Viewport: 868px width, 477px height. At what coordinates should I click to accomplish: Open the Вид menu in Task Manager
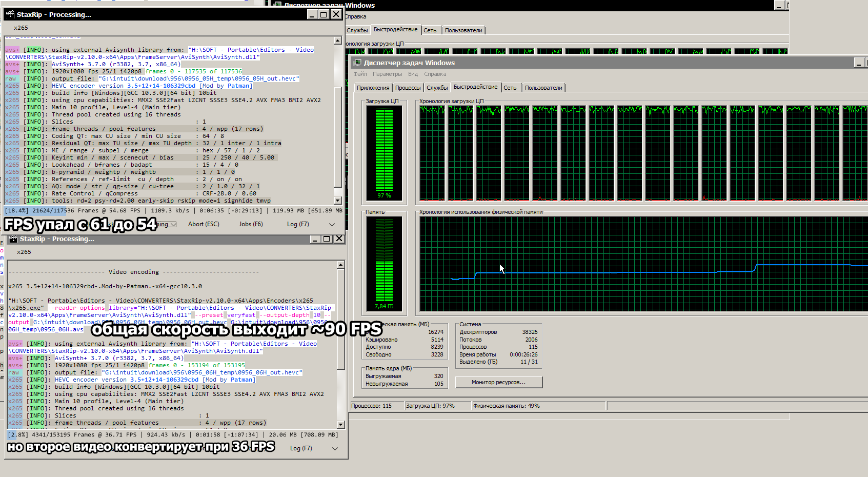tap(413, 74)
